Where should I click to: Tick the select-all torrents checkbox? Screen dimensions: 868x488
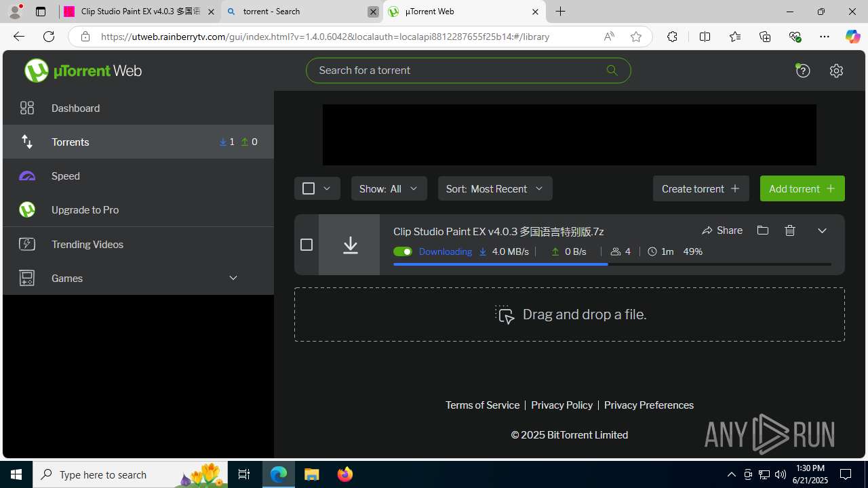tap(308, 188)
